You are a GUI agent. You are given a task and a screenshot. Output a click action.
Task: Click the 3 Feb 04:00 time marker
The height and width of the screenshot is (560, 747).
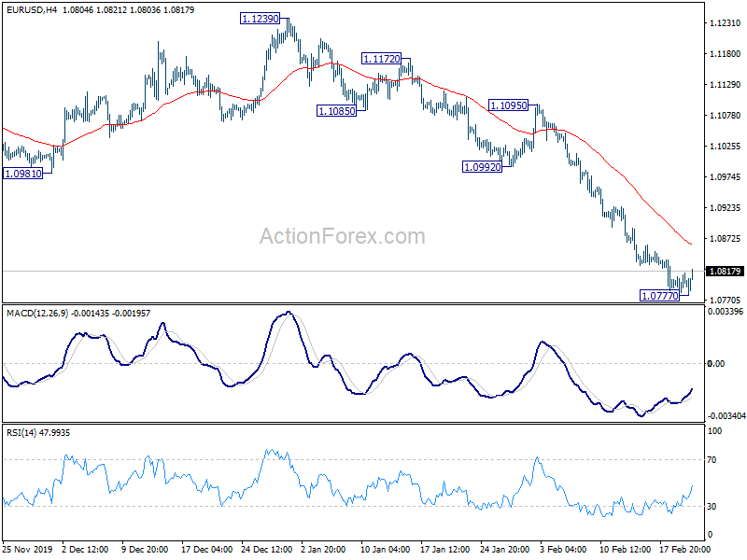point(563,549)
